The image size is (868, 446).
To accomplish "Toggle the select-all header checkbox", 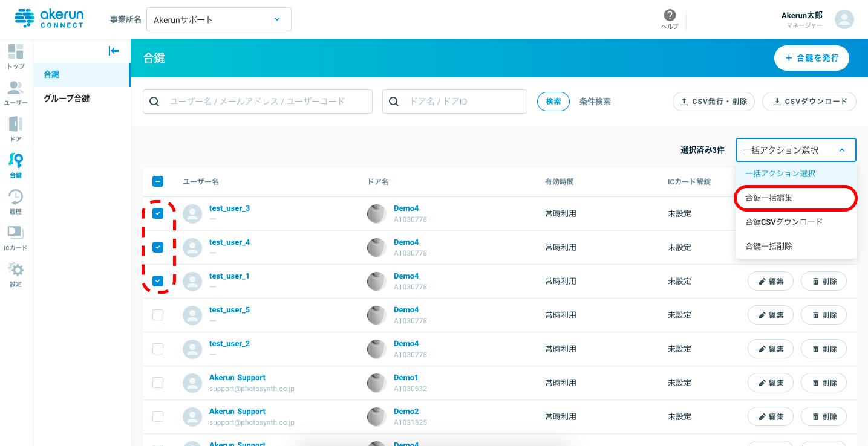I will pos(158,181).
